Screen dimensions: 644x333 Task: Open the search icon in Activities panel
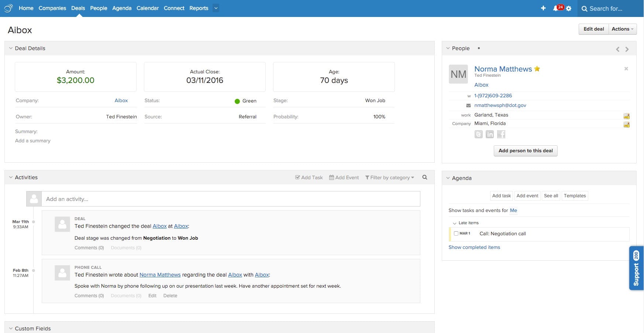(425, 177)
